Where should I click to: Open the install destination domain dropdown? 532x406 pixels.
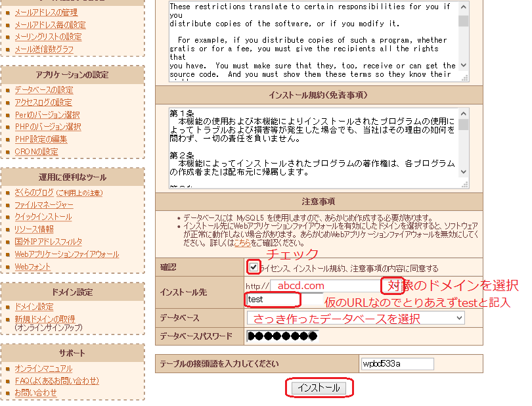(x=328, y=286)
